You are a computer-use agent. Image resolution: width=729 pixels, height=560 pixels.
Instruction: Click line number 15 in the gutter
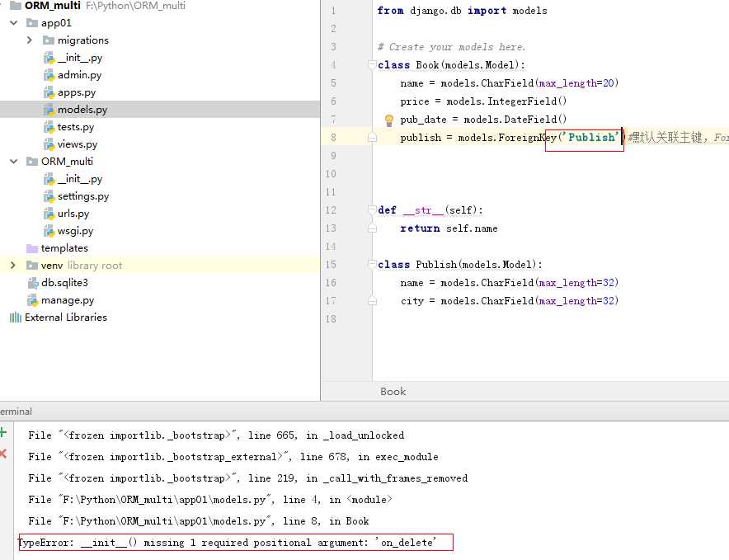click(331, 264)
